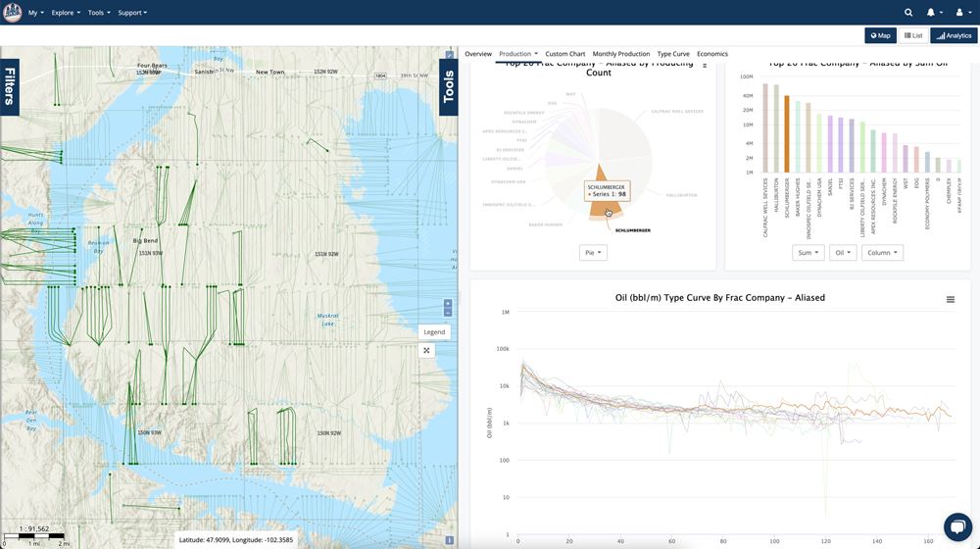Open the Oil stream dropdown
980x549 pixels.
coord(843,253)
